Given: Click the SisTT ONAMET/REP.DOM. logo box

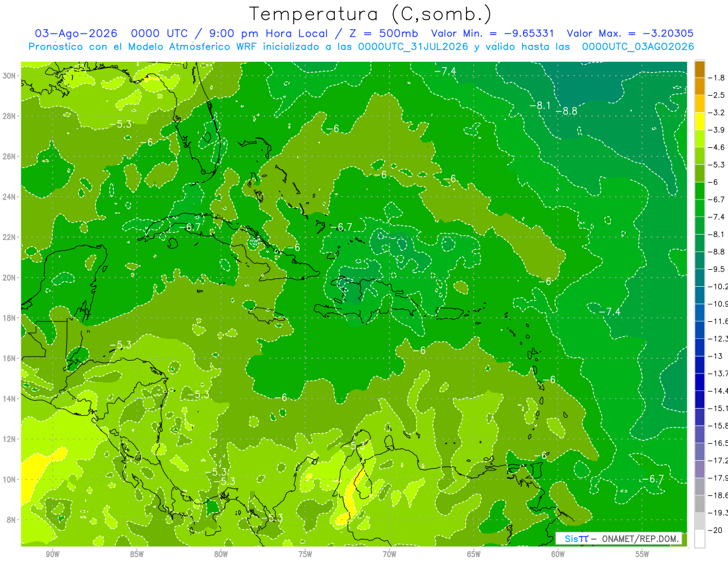Looking at the screenshot, I should pyautogui.click(x=619, y=538).
